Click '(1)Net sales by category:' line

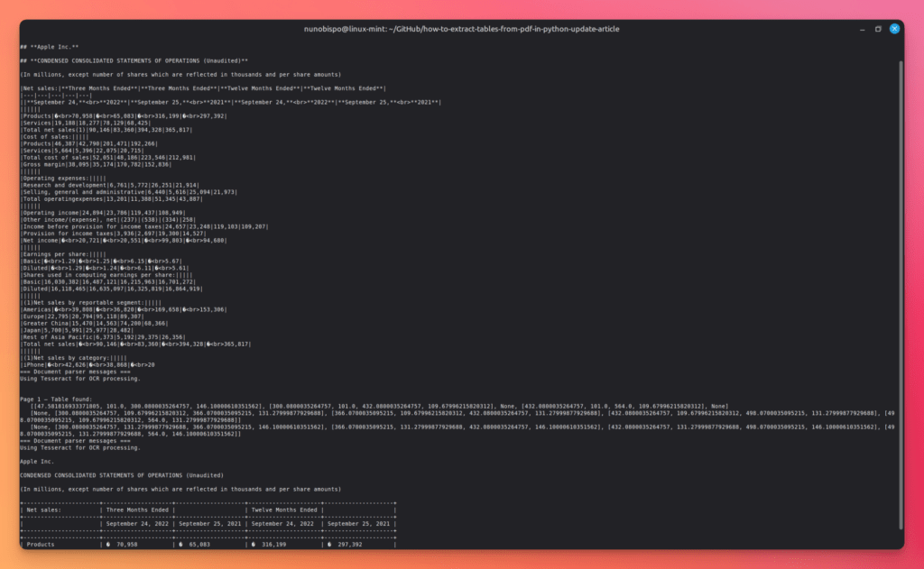(74, 358)
